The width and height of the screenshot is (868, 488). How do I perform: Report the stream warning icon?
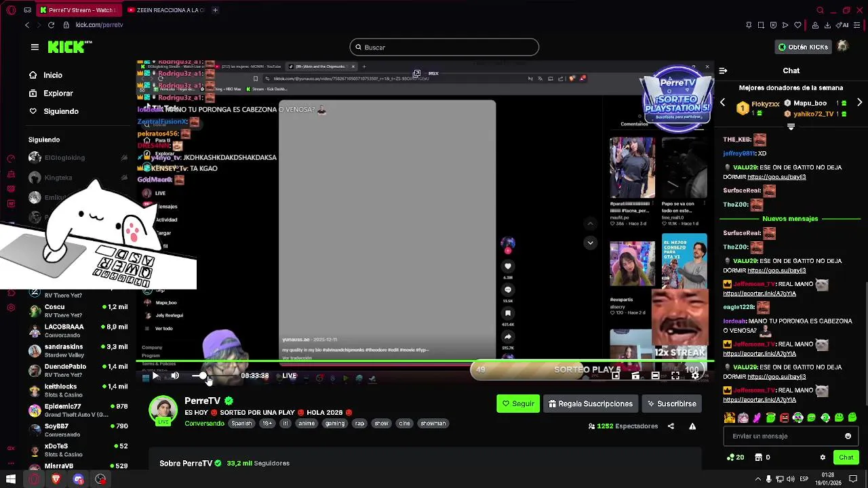tap(692, 426)
